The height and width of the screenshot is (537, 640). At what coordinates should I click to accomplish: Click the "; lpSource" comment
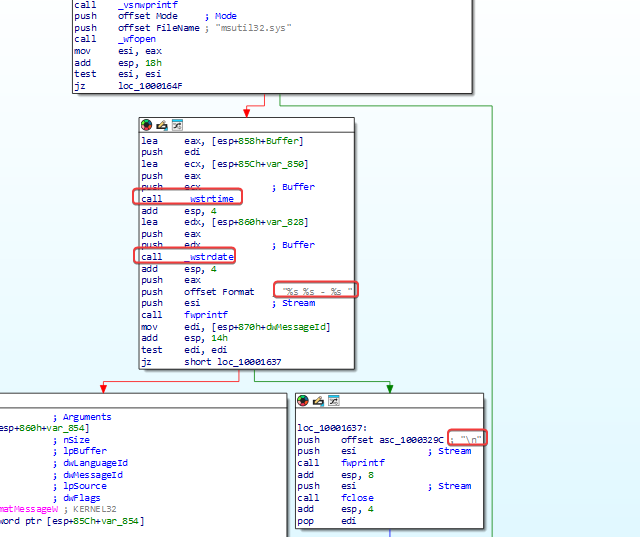(80, 486)
